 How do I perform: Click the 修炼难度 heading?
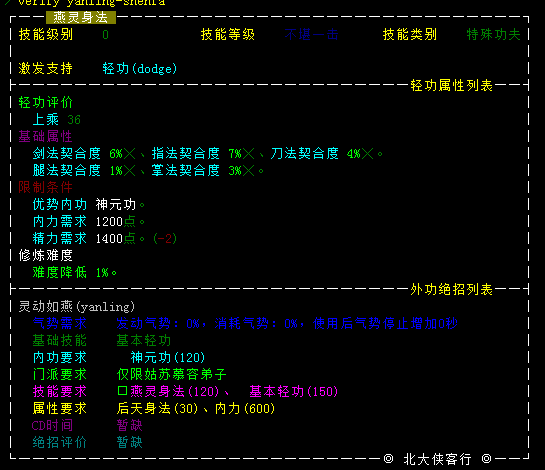[46, 256]
